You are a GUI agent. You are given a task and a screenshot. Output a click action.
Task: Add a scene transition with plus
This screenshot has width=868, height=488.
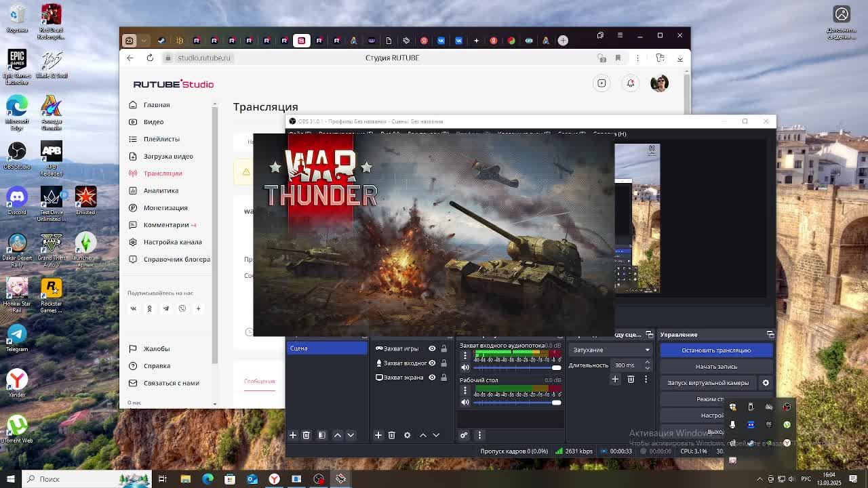pyautogui.click(x=615, y=380)
